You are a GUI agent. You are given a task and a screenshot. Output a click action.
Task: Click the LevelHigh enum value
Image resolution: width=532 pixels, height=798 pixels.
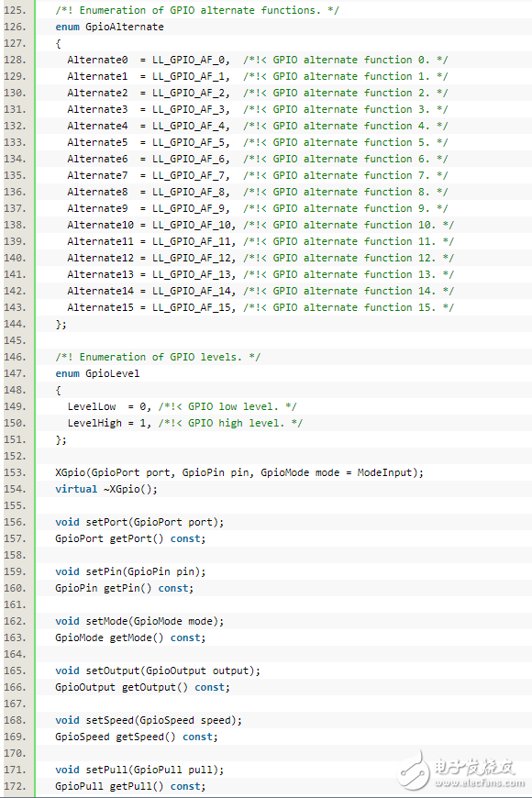click(94, 423)
